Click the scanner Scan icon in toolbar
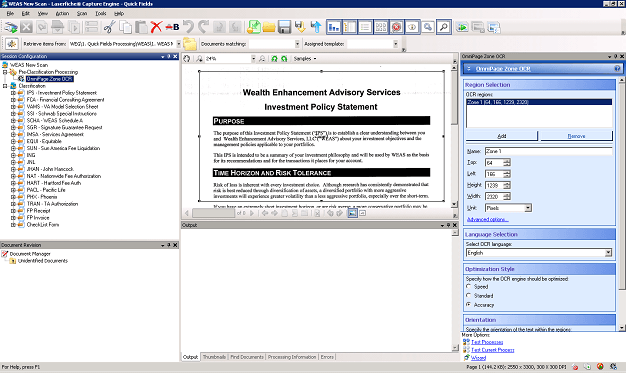The image size is (626, 373). pos(11,27)
